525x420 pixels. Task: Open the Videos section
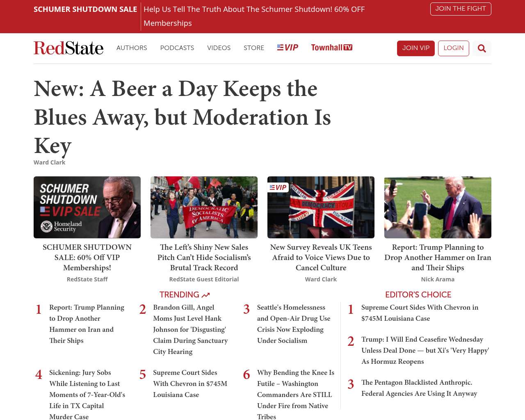pos(219,48)
